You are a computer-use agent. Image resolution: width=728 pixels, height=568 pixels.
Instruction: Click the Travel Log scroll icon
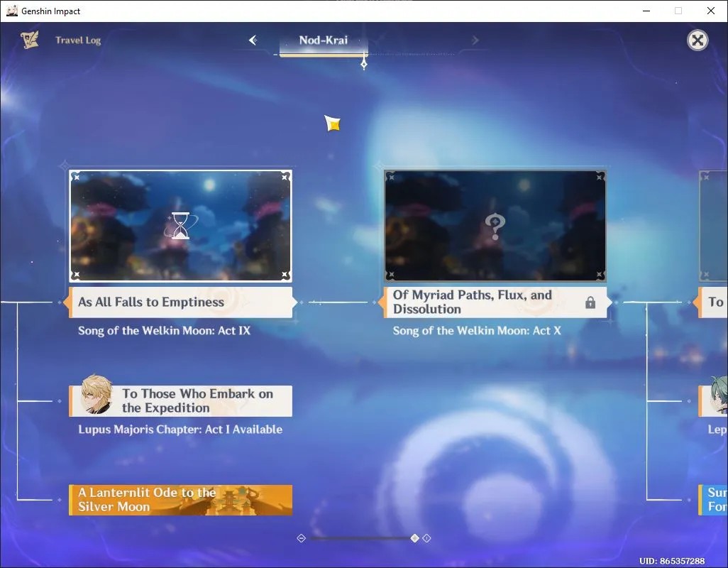point(30,40)
